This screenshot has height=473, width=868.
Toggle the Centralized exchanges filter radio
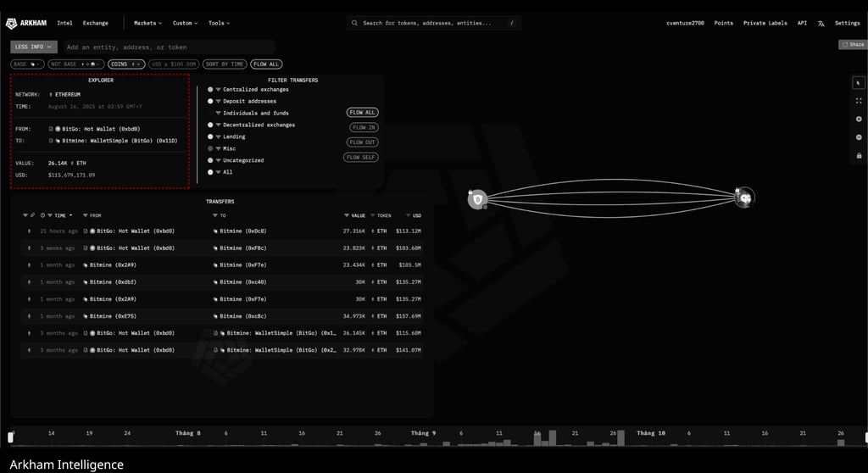[210, 89]
